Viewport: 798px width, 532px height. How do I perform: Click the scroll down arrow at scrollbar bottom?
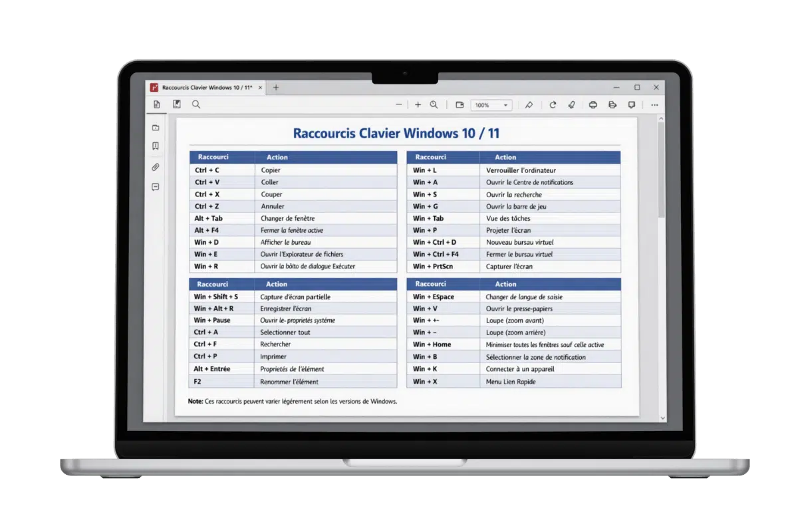pos(662,418)
